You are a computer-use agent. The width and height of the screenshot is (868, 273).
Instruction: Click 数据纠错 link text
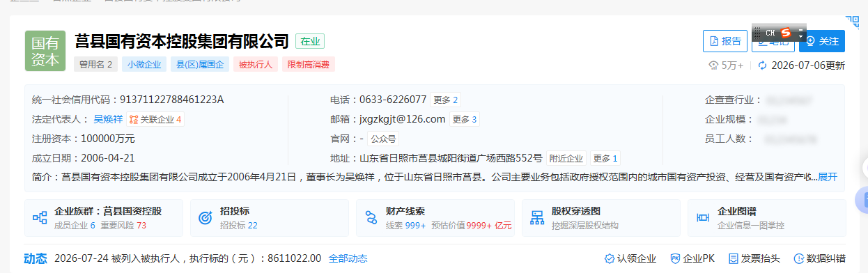click(x=826, y=258)
